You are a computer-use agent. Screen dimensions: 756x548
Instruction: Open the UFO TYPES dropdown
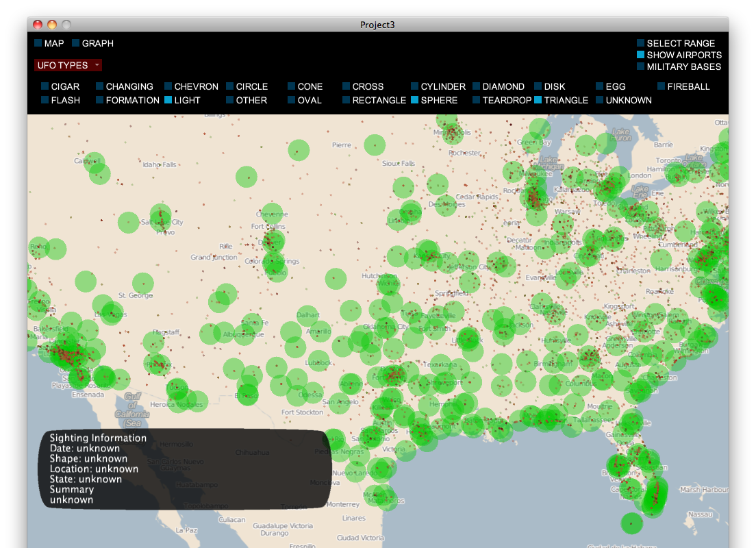coord(68,65)
